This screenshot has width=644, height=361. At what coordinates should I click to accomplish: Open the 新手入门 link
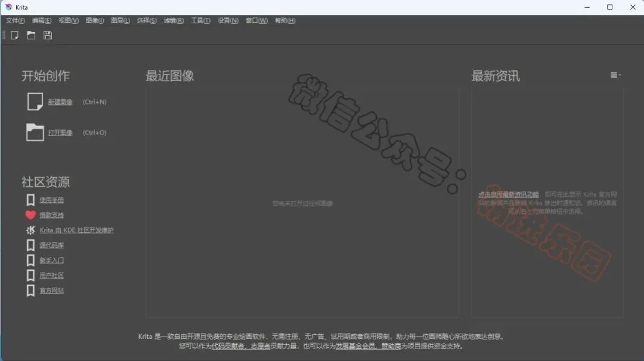point(52,260)
